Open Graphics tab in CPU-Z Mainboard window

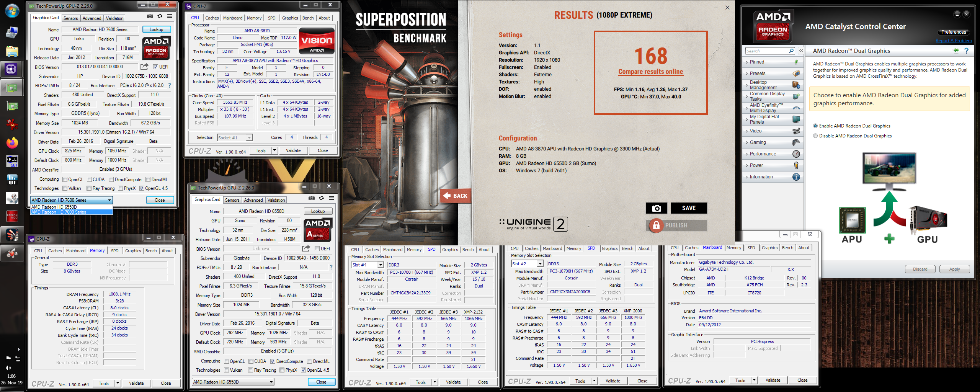coord(769,248)
